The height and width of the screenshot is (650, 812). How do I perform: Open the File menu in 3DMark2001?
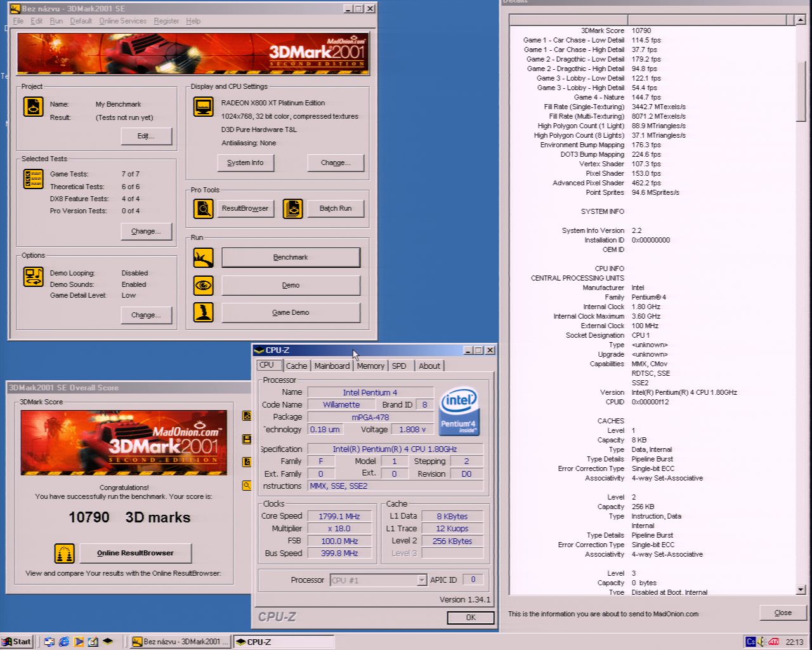[x=18, y=21]
